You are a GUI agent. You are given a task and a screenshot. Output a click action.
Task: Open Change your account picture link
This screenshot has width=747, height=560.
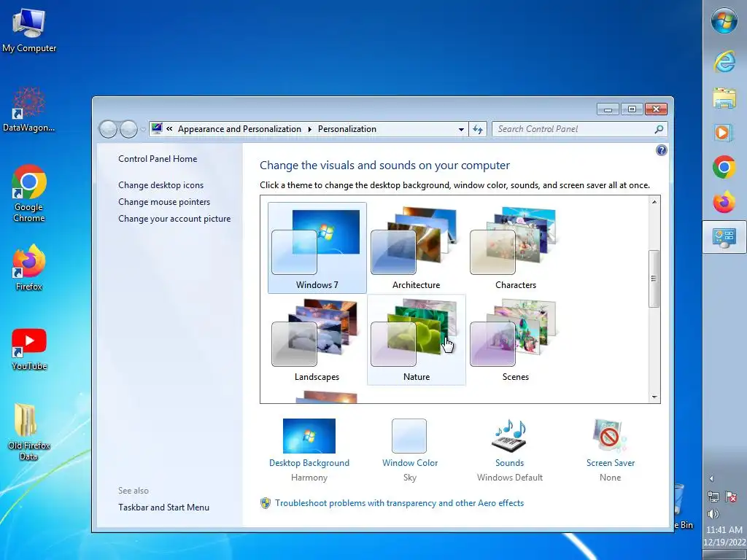click(x=174, y=219)
